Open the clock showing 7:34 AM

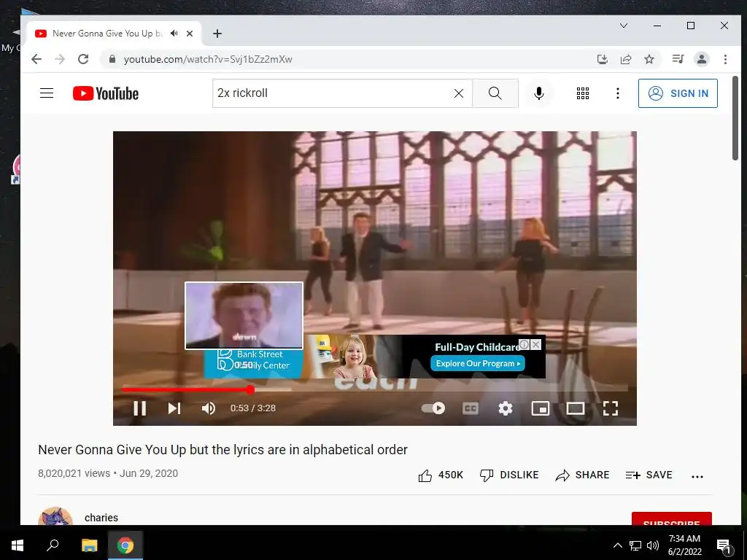[x=684, y=545]
